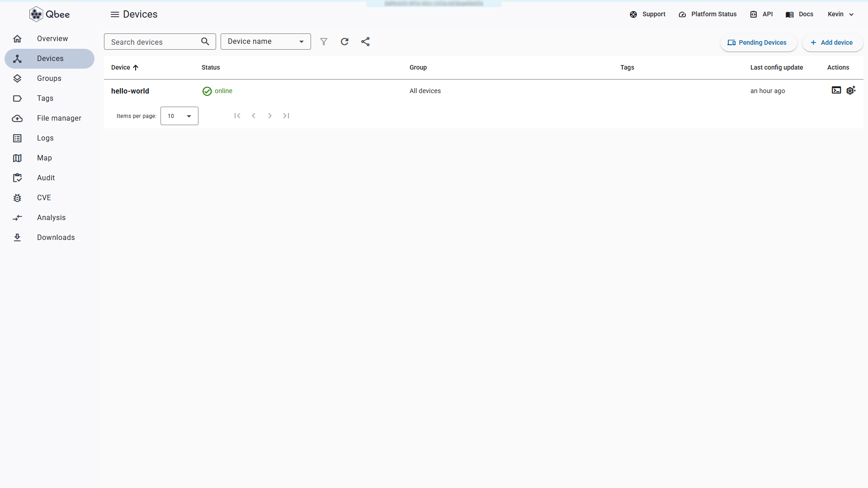Screen dimensions: 868x488
Task: Sort by Device column
Action: (x=125, y=68)
